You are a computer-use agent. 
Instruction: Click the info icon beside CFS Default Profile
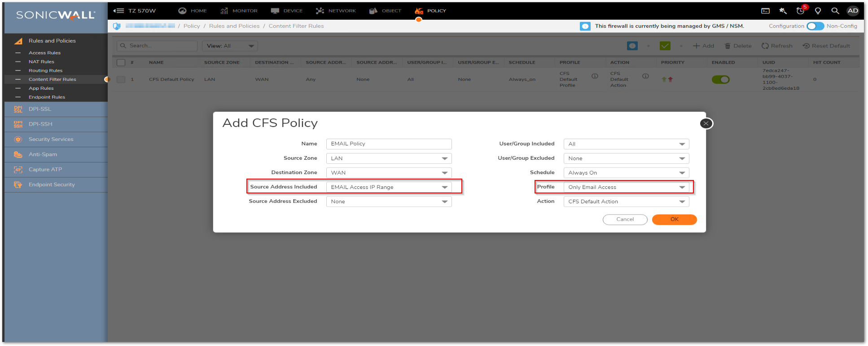click(595, 76)
